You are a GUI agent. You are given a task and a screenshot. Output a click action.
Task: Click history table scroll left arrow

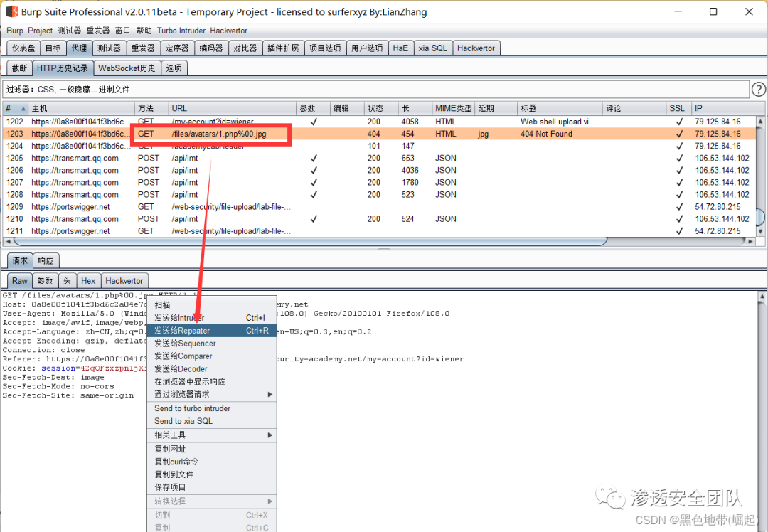[x=7, y=241]
